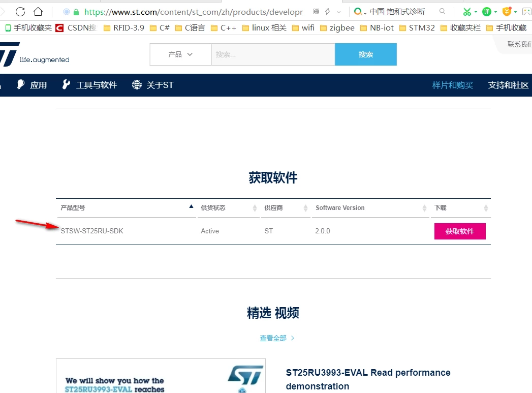Reload the page with the refresh icon

[20, 12]
